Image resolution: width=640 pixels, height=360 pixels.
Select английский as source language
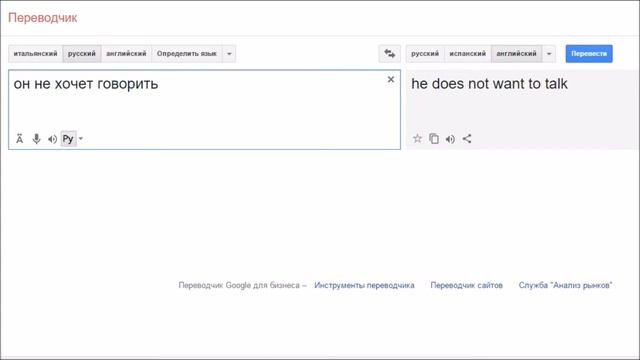(126, 53)
